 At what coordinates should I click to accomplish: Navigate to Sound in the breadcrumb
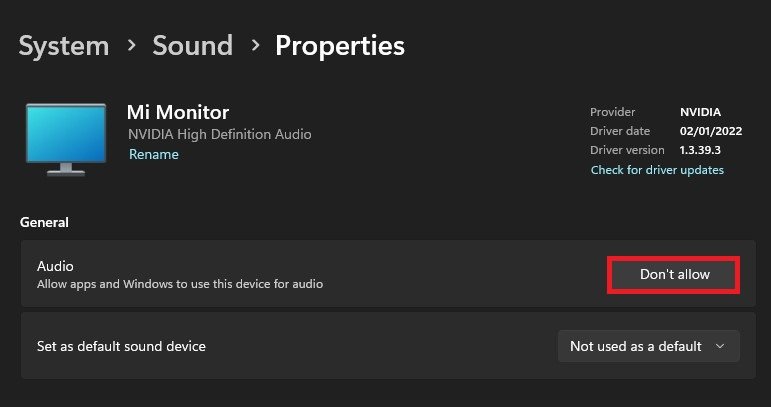coord(193,46)
